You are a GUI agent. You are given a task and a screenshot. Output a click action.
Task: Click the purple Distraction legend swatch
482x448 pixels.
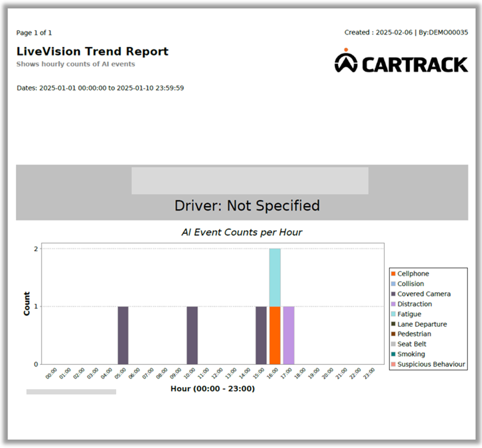[x=393, y=304]
